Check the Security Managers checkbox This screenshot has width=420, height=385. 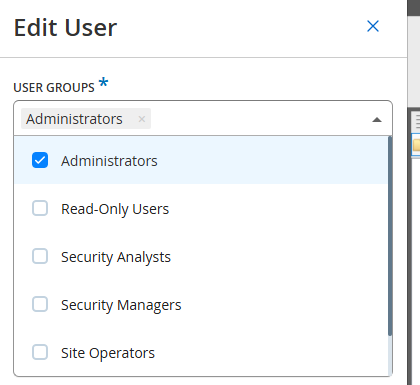[40, 304]
